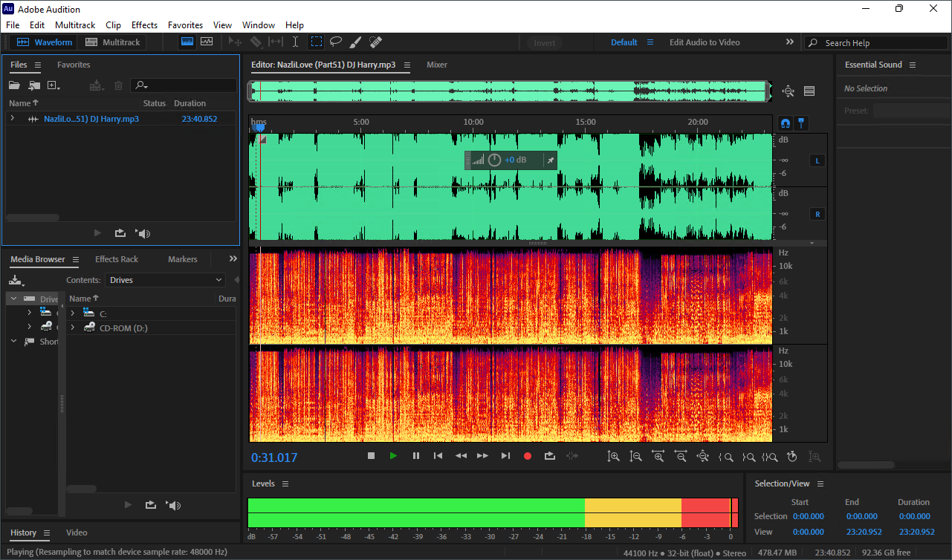Viewport: 952px width, 560px height.
Task: Toggle left channel L enable button
Action: (x=817, y=160)
